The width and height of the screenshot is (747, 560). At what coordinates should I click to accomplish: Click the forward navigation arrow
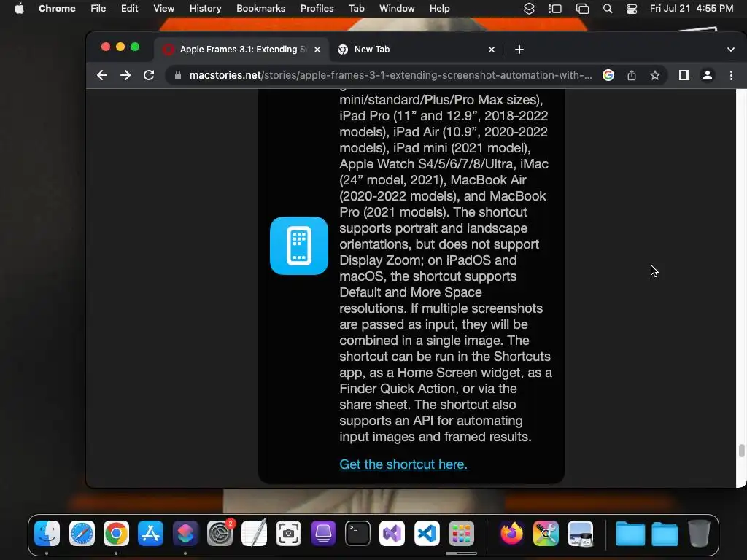coord(125,75)
